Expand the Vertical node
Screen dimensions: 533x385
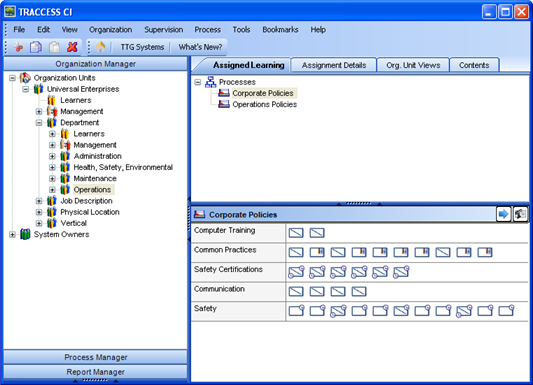click(x=39, y=223)
